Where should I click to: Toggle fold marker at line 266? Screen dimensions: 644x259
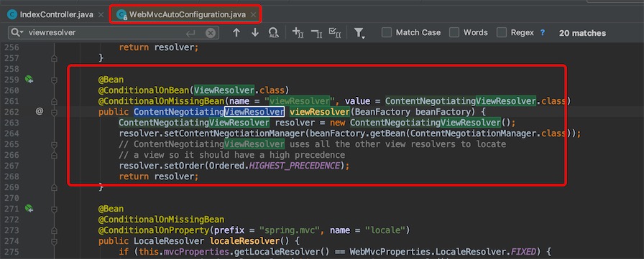pyautogui.click(x=54, y=155)
